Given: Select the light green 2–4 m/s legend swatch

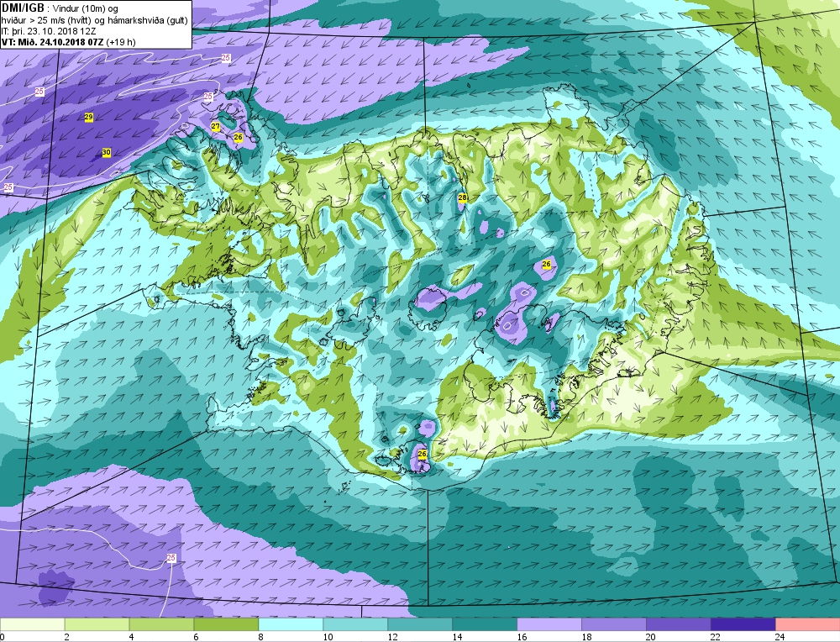Looking at the screenshot, I should [97, 624].
